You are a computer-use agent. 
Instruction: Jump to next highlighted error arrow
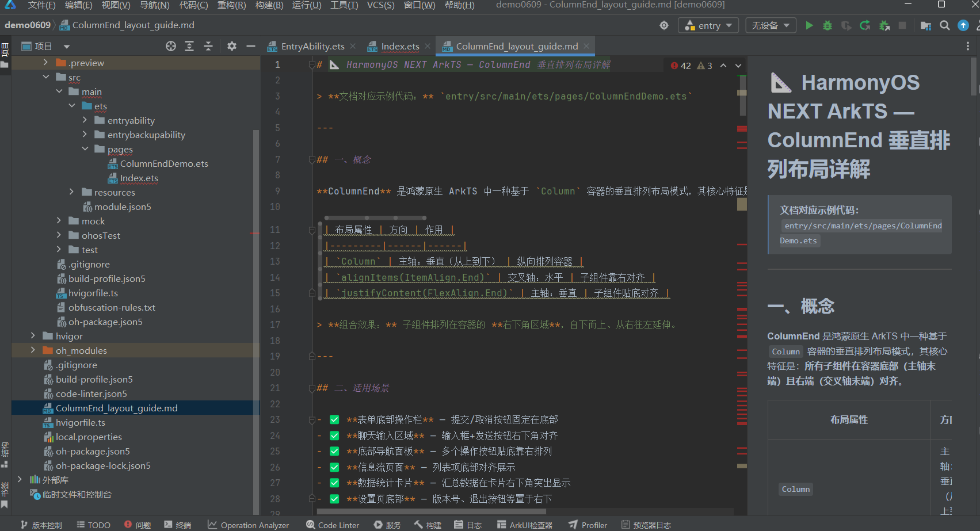click(x=738, y=66)
